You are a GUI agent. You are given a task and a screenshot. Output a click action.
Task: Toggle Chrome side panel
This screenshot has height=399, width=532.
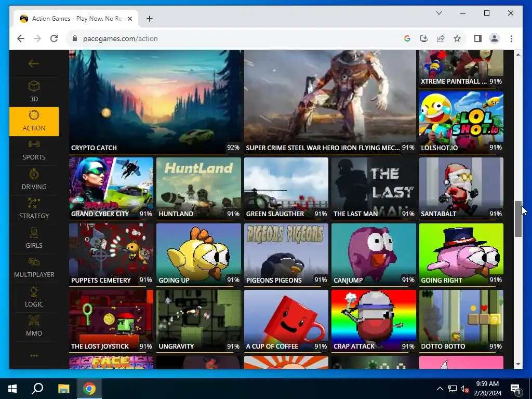478,38
